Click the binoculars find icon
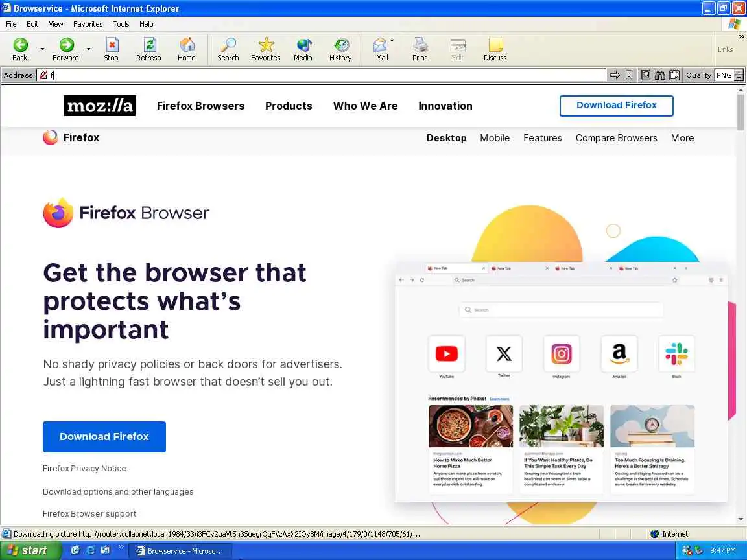Viewport: 747px width, 560px height. (x=660, y=75)
